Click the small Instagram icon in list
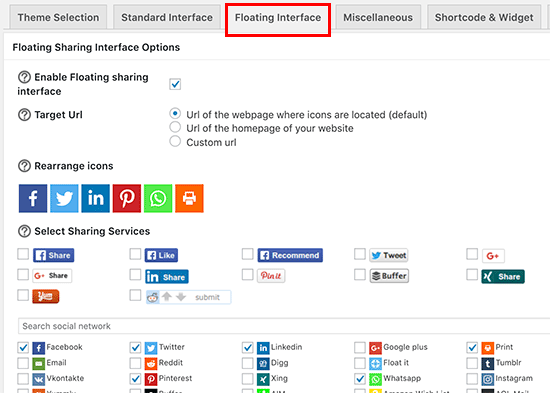 pyautogui.click(x=488, y=379)
